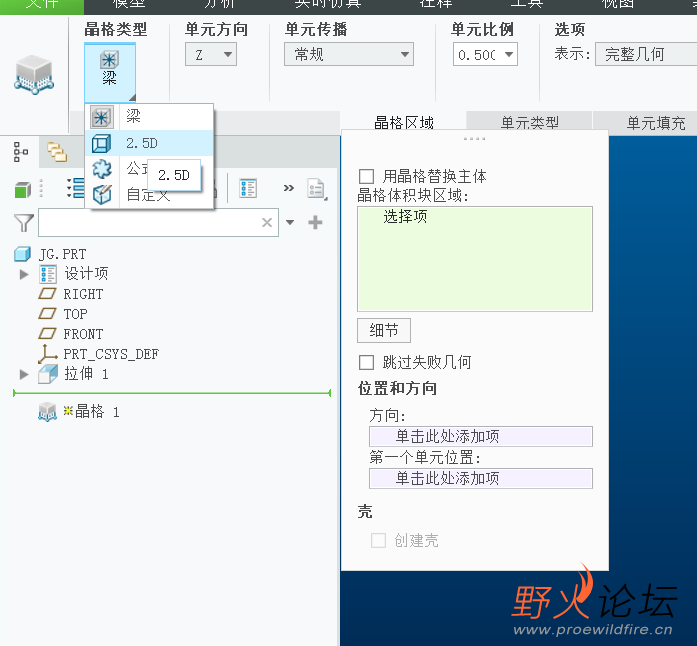
Task: Toggle the 创建壳 checkbox
Action: 378,540
